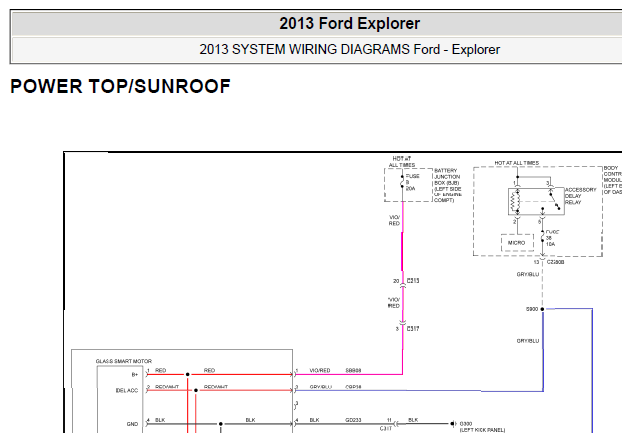Click the "C317" connector label at pin 3
Screen dimensions: 622x433
pyautogui.click(x=413, y=329)
